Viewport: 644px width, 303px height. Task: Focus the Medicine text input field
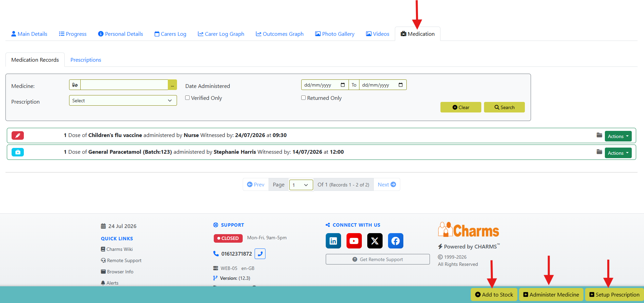(124, 85)
